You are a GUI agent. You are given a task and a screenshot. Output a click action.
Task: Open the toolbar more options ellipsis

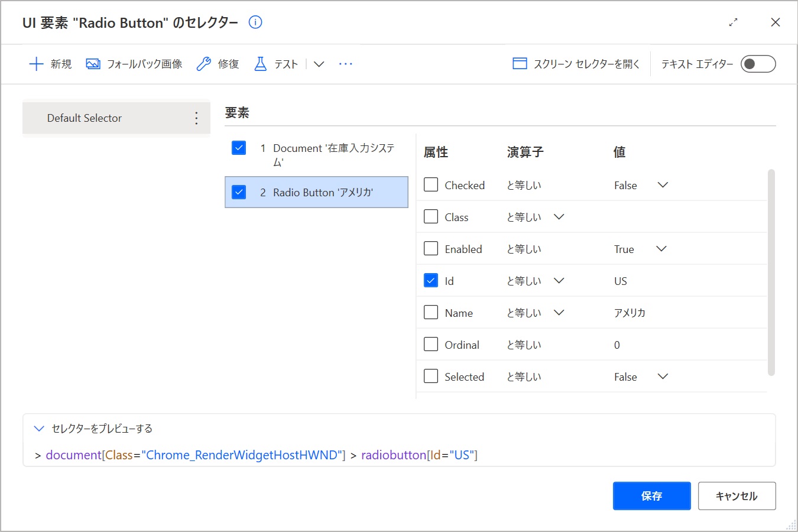[346, 64]
